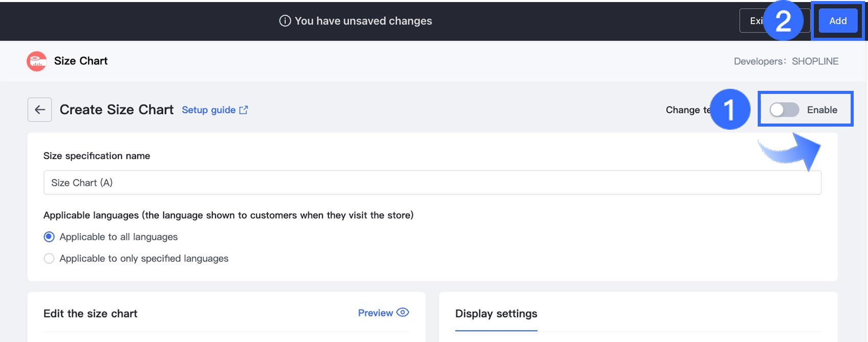The width and height of the screenshot is (868, 342).
Task: Choose Applicable to only specified languages
Action: click(x=49, y=258)
